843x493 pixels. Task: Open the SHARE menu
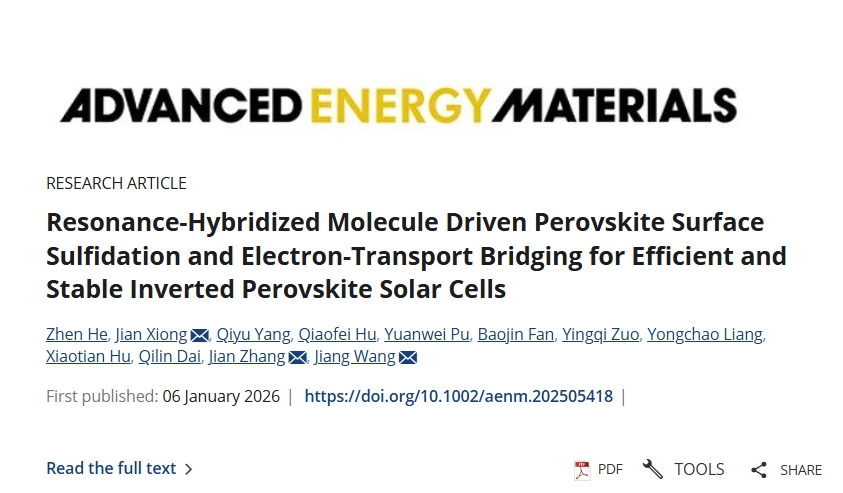point(801,470)
